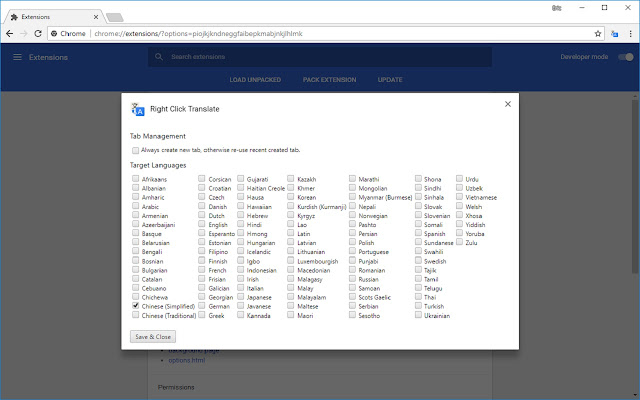640x400 pixels.
Task: Open a new browser tab
Action: click(115, 17)
